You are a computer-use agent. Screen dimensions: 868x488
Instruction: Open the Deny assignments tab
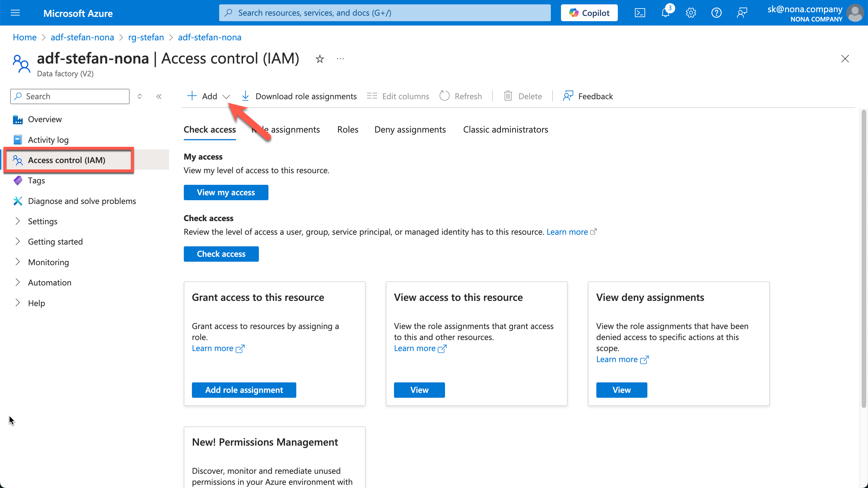coord(410,129)
